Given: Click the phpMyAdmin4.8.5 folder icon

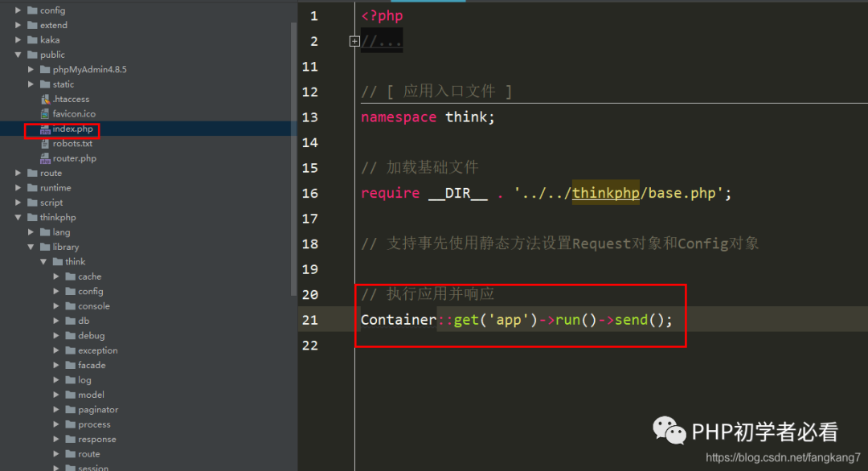Looking at the screenshot, I should [x=45, y=69].
